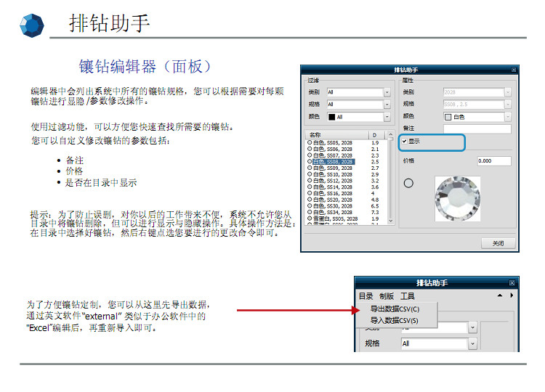Viewport: 545px width, 392px height.
Task: Click the white color swatch in 属性
Action: click(x=448, y=117)
